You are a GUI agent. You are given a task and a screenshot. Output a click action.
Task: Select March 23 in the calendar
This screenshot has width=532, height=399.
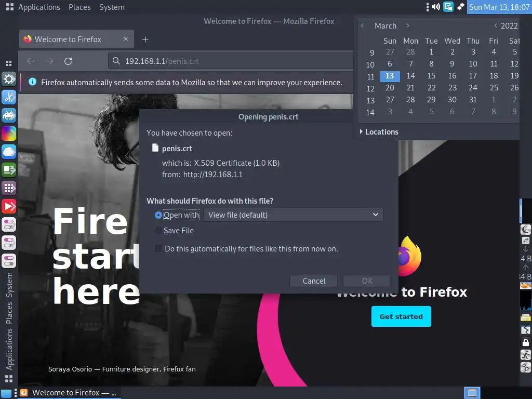coord(452,87)
